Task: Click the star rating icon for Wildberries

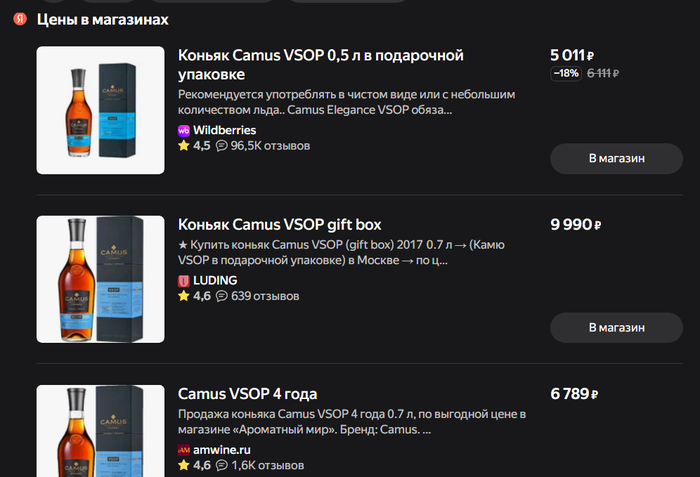Action: [x=184, y=146]
